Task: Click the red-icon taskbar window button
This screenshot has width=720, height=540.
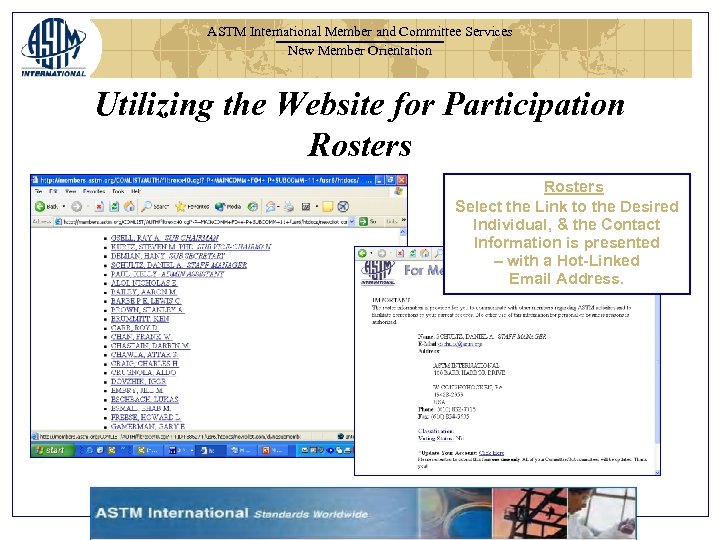Action: [x=272, y=450]
